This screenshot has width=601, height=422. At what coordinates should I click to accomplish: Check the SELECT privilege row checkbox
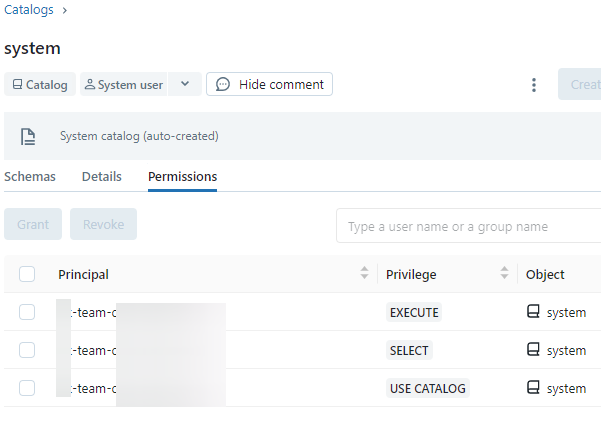coord(27,350)
